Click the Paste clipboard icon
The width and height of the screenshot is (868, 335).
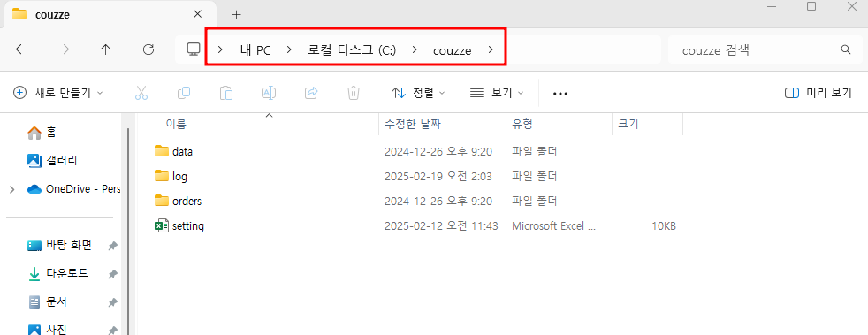(x=226, y=93)
